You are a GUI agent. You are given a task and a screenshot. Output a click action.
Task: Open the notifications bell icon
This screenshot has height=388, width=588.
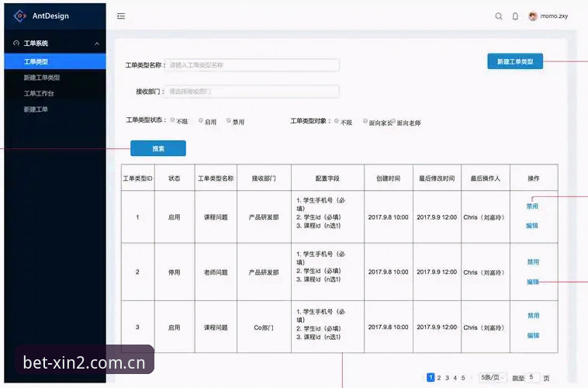(515, 16)
